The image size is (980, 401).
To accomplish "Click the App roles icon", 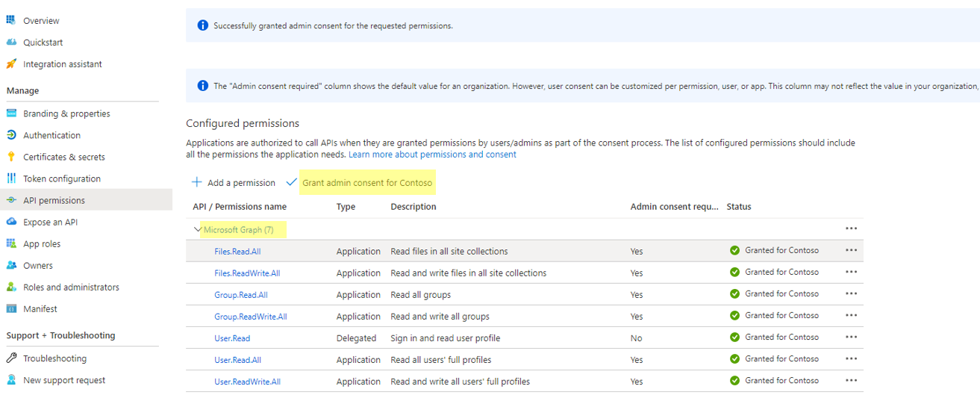I will click(x=11, y=243).
